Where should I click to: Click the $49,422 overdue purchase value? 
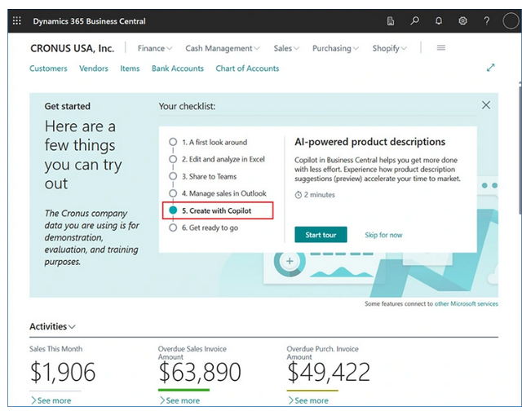coord(329,372)
